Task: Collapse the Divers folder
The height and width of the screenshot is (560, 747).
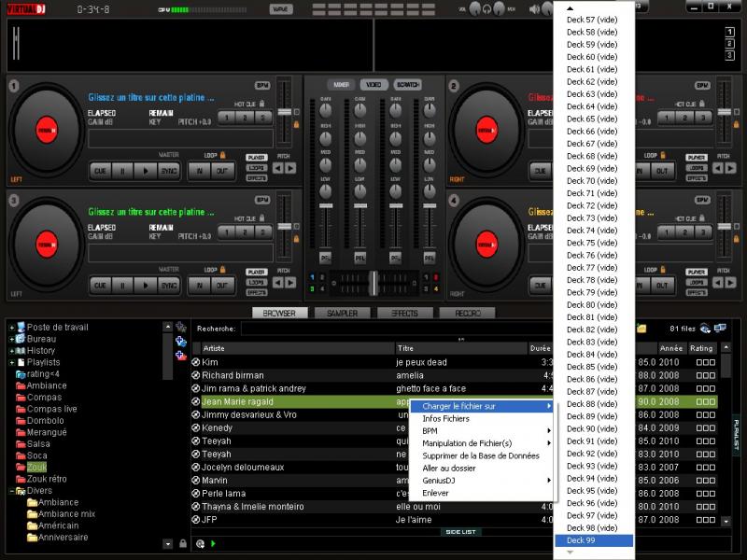Action: pyautogui.click(x=11, y=490)
